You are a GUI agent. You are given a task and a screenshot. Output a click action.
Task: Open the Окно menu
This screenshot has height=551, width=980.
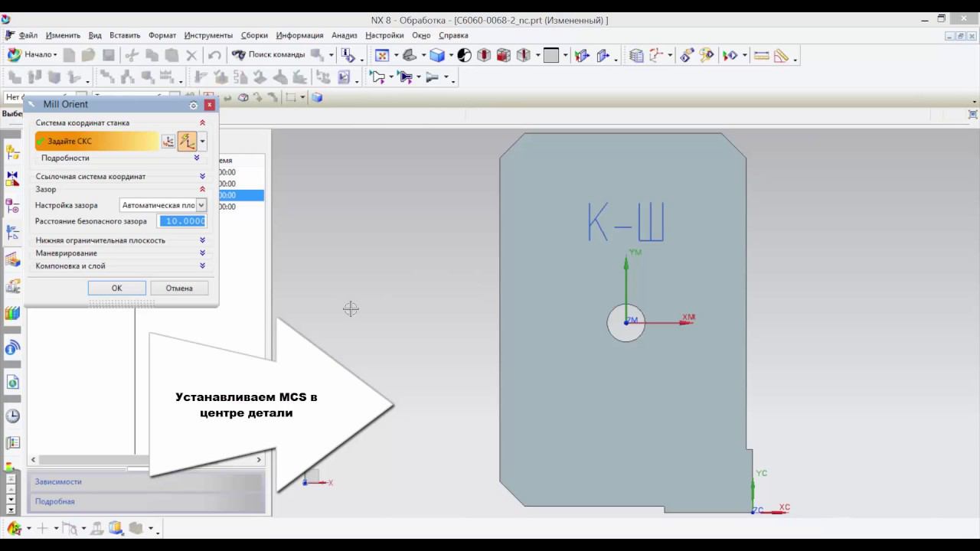pyautogui.click(x=421, y=35)
